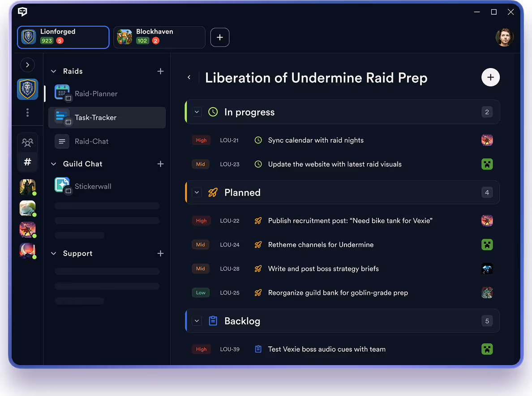Image resolution: width=532 pixels, height=396 pixels.
Task: Switch to the Blockhaven server tab
Action: coord(159,37)
